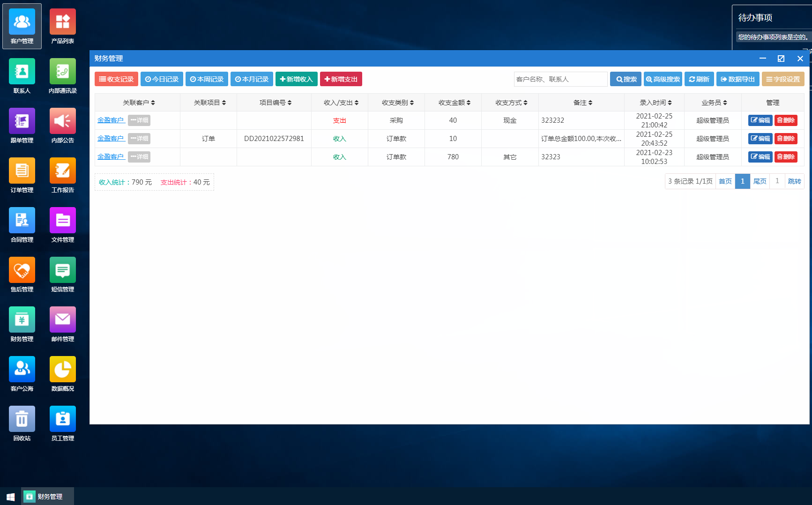This screenshot has height=505, width=812.
Task: Open the 产品列表 desktop icon
Action: tap(63, 26)
